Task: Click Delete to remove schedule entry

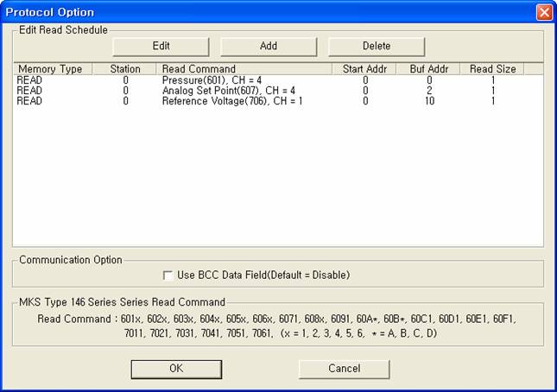Action: 376,46
